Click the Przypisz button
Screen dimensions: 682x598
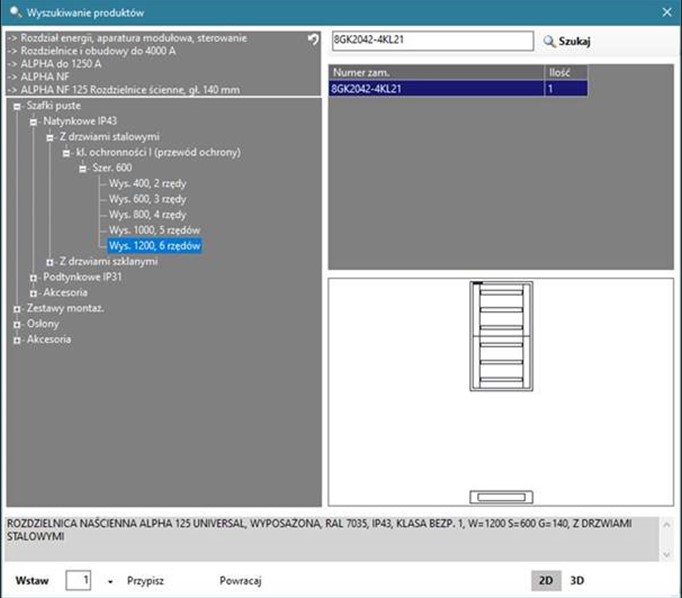click(x=145, y=580)
